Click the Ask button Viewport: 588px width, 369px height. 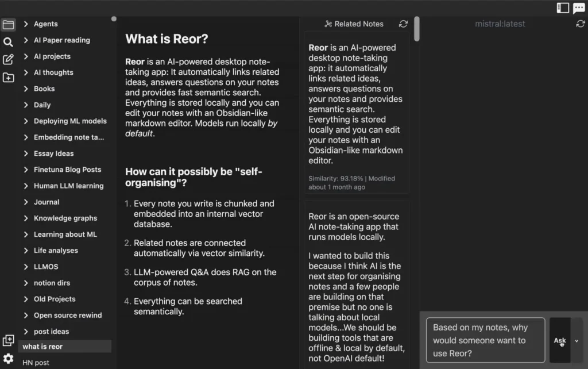tap(559, 340)
